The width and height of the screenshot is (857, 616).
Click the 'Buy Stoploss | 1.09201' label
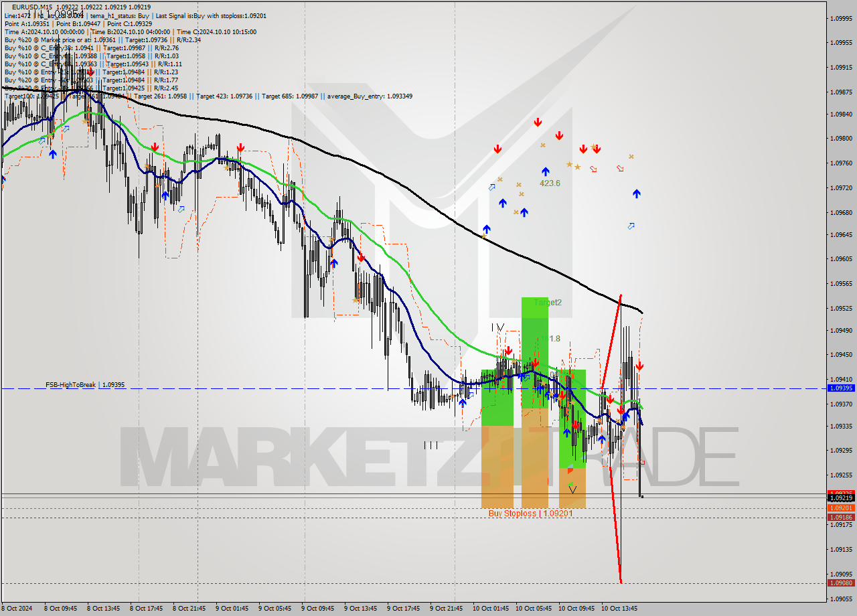[531, 514]
